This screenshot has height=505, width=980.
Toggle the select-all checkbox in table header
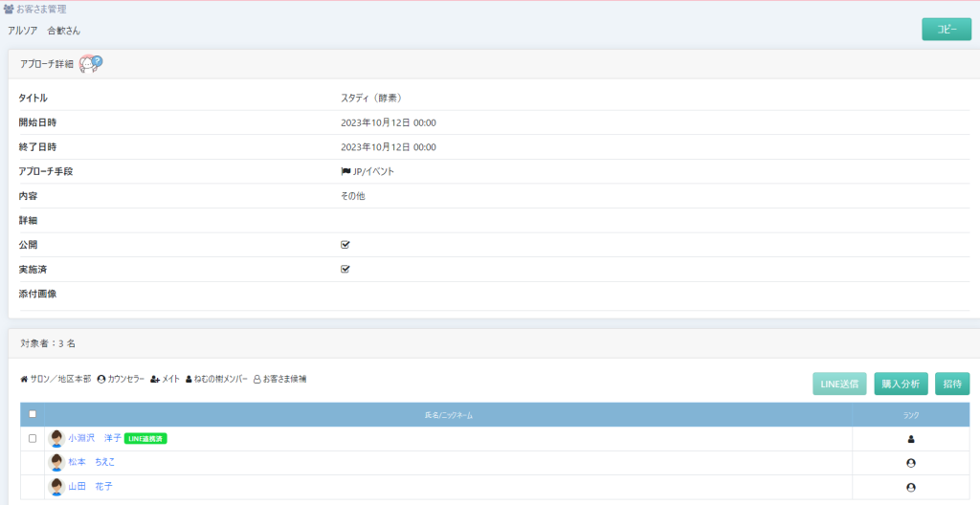33,414
